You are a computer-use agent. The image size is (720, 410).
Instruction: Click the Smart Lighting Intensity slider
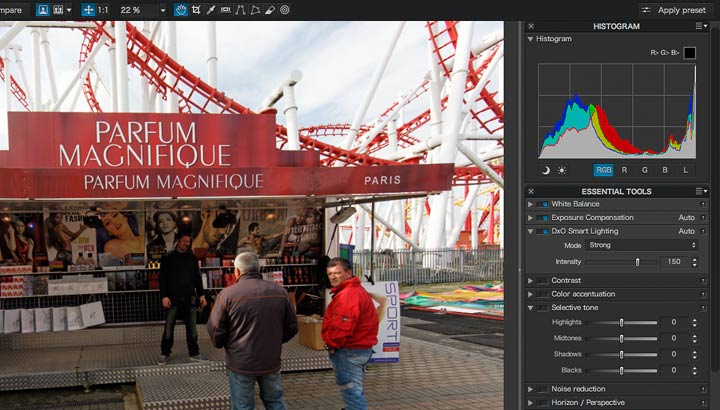(x=621, y=262)
